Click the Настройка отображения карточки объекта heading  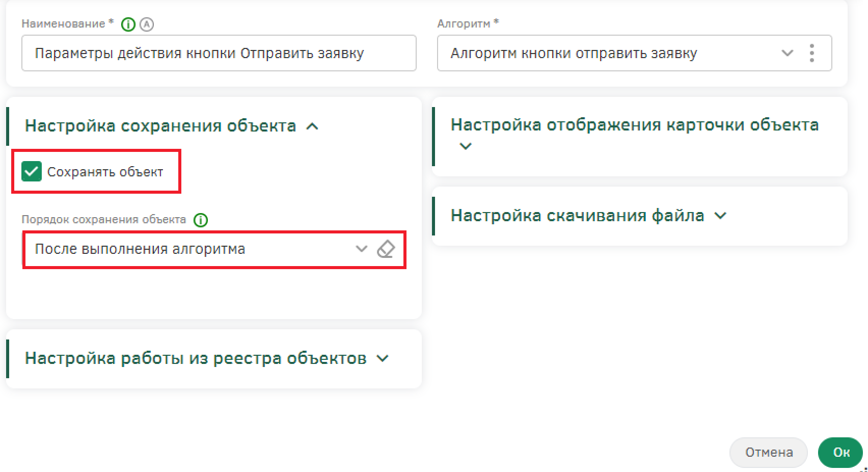pyautogui.click(x=635, y=125)
